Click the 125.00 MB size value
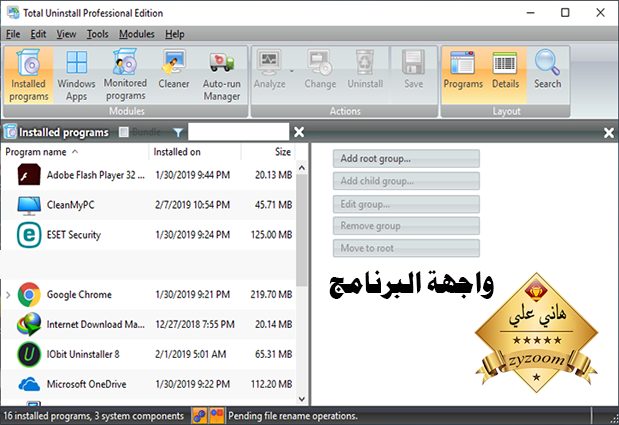Image resolution: width=619 pixels, height=425 pixels. coord(272,235)
